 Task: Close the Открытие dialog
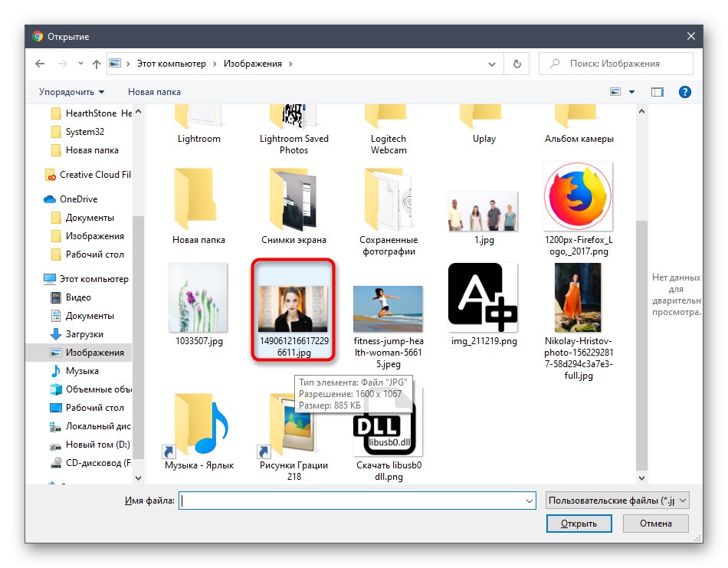[x=691, y=36]
